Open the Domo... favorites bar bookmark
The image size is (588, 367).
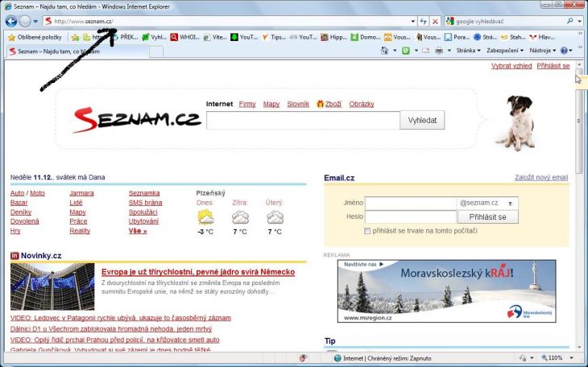[x=366, y=37]
